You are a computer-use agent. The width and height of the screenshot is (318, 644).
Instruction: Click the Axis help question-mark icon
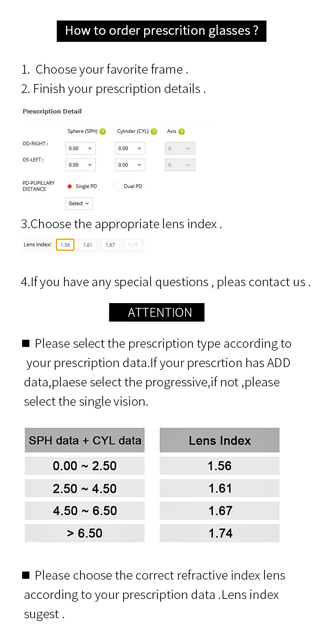[x=182, y=132]
